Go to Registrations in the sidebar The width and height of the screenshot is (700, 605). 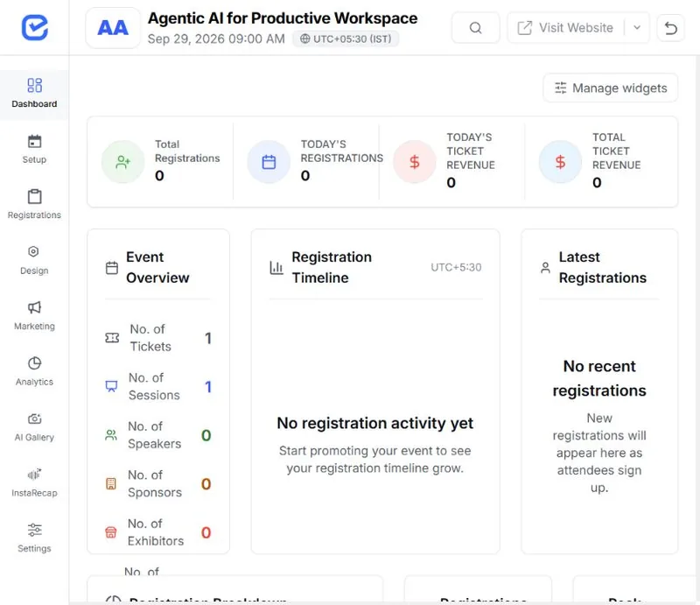(x=34, y=205)
